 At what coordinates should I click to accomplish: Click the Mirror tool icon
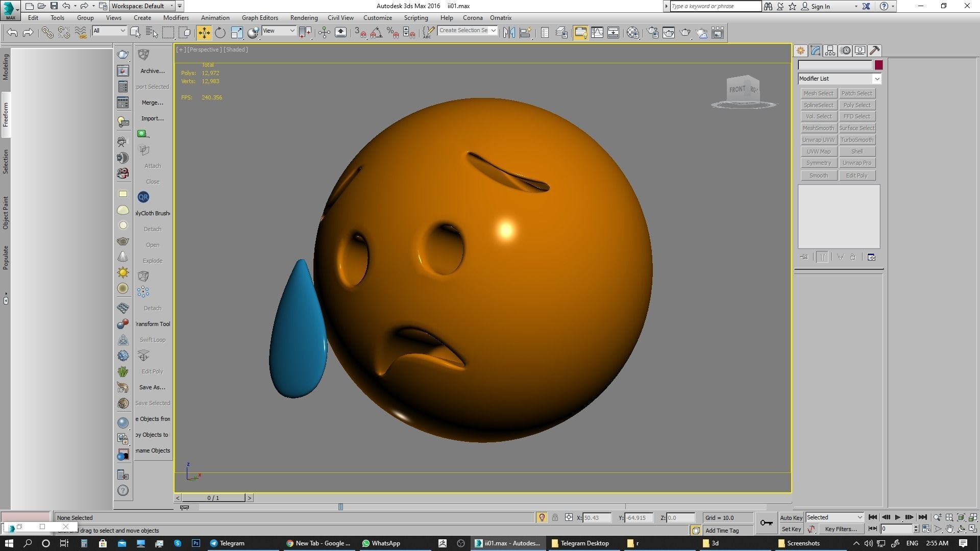coord(509,33)
